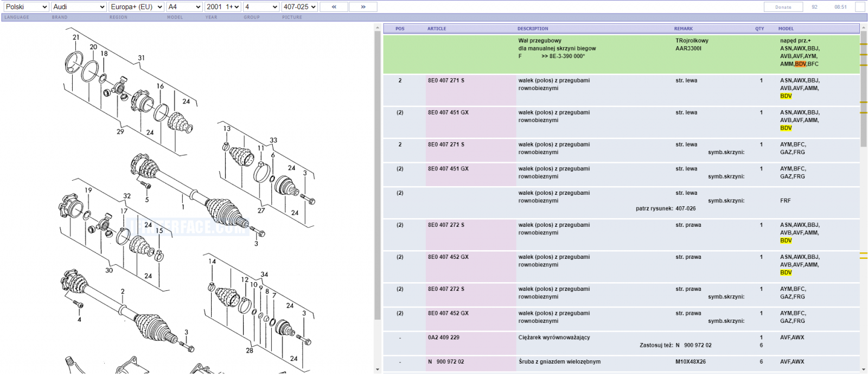Viewport: 868px width, 375px height.
Task: Go to next picture with » button
Action: click(363, 7)
